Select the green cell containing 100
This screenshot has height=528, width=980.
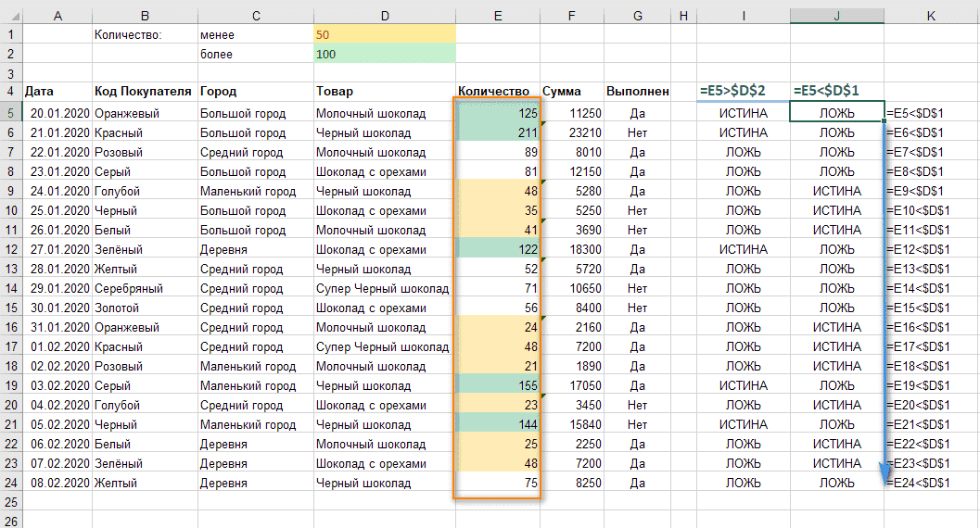tap(384, 55)
